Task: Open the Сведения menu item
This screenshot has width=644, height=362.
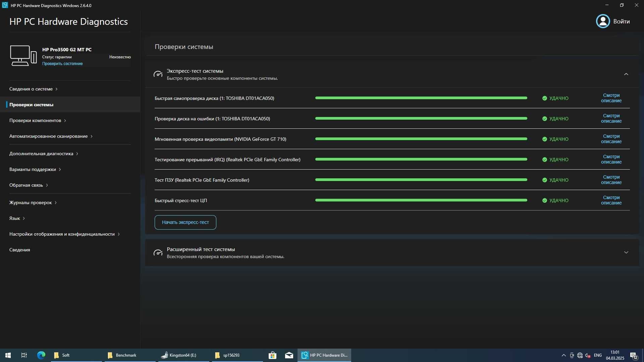Action: click(x=20, y=250)
